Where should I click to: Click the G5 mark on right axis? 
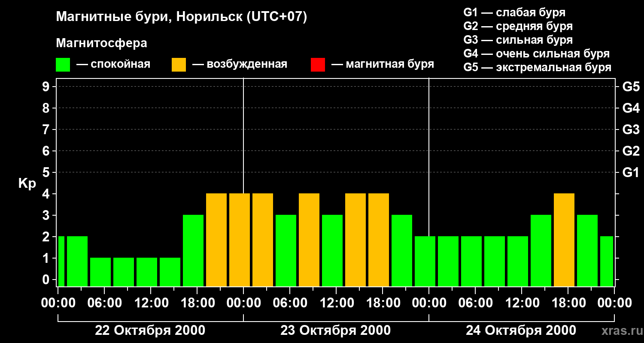click(631, 87)
